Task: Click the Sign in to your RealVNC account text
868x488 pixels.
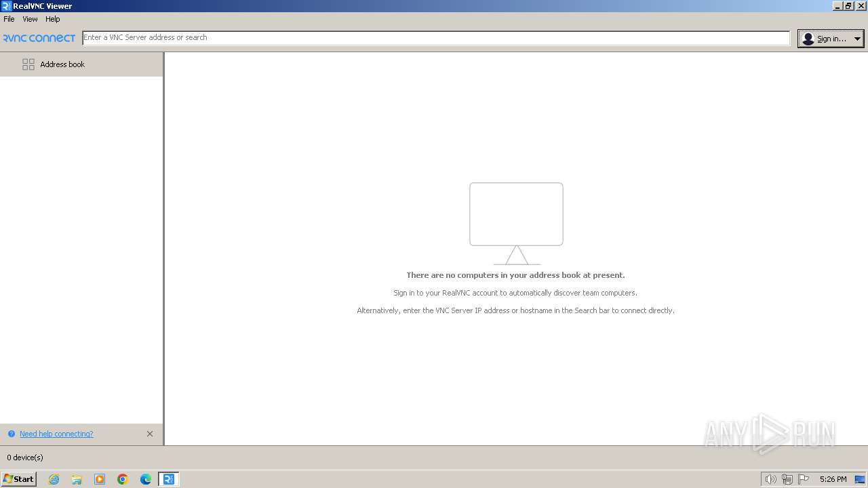Action: coord(515,293)
